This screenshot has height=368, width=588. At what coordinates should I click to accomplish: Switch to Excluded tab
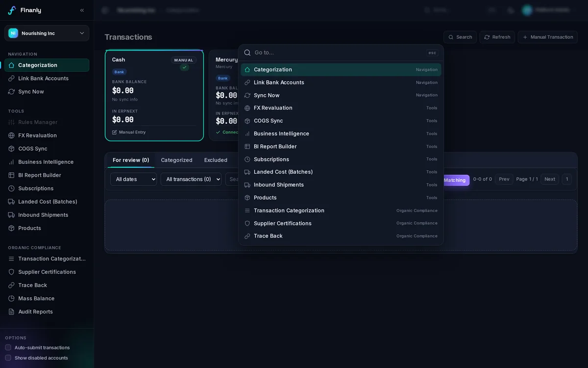216,160
